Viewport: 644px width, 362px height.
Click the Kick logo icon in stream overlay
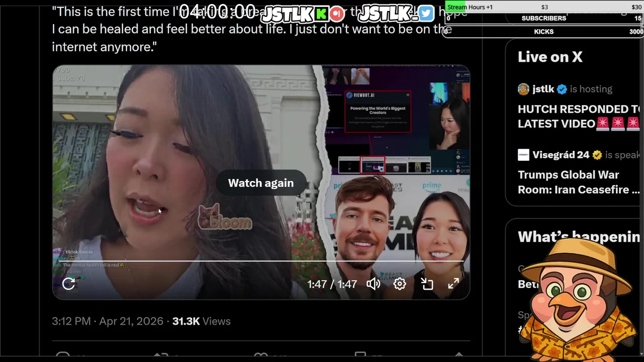[320, 14]
